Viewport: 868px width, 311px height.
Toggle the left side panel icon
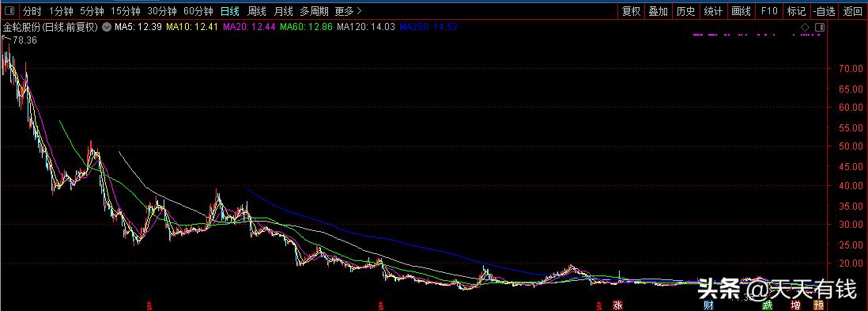(10, 11)
